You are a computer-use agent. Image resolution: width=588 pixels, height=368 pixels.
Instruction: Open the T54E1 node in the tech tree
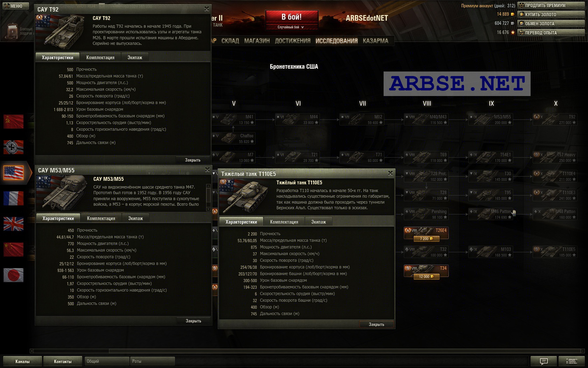490,157
